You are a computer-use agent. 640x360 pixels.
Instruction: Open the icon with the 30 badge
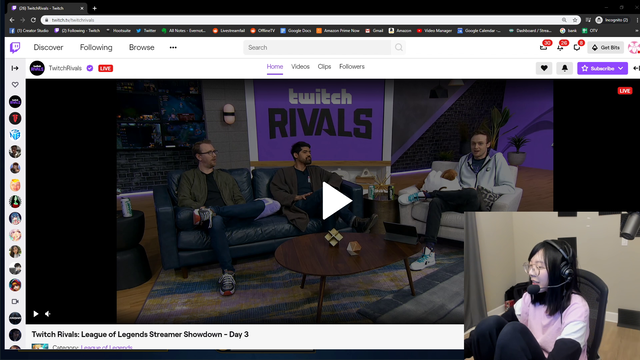(543, 48)
